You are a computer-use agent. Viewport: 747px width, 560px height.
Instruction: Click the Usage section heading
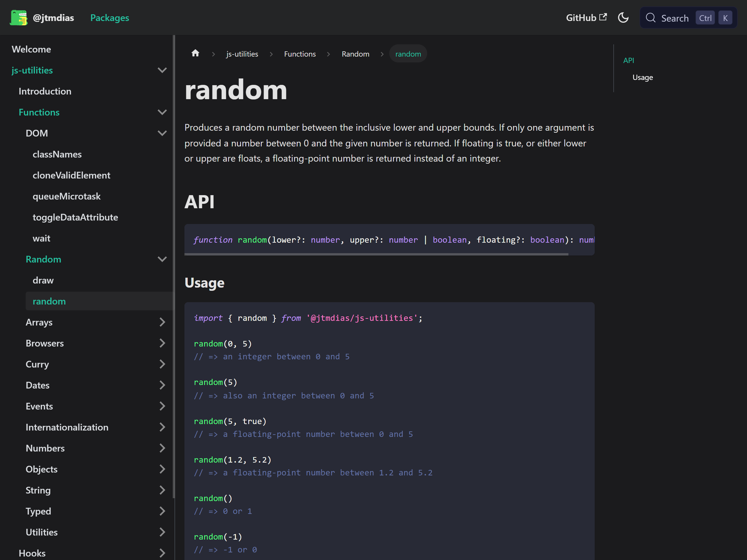point(204,283)
